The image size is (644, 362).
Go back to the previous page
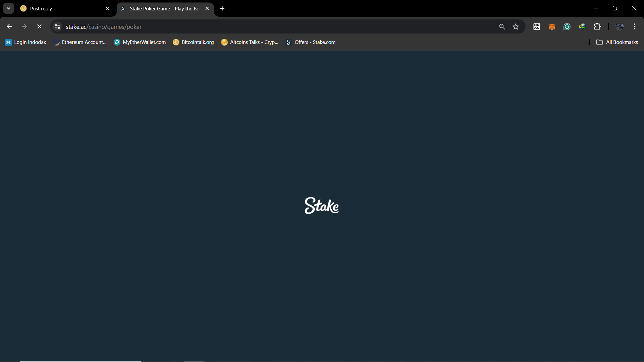tap(9, 26)
